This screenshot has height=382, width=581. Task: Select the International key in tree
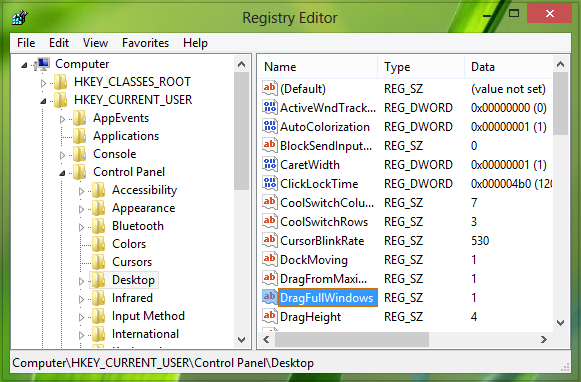tap(145, 334)
